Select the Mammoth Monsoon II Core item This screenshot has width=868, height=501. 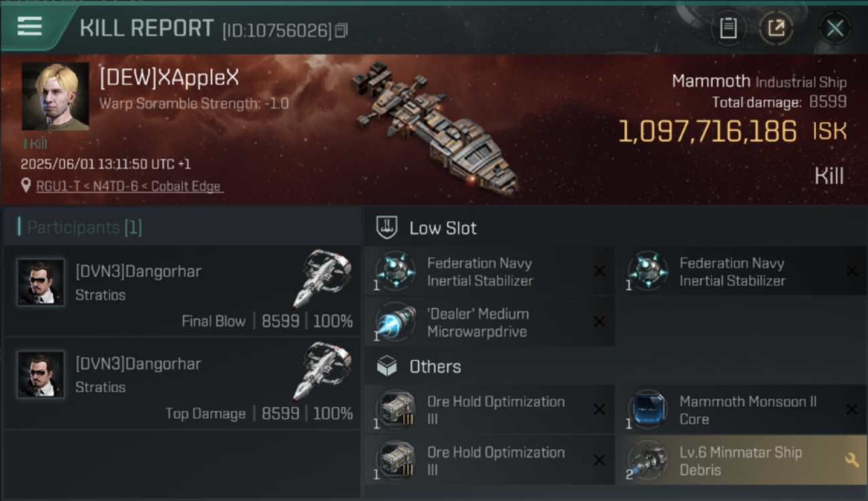[742, 410]
